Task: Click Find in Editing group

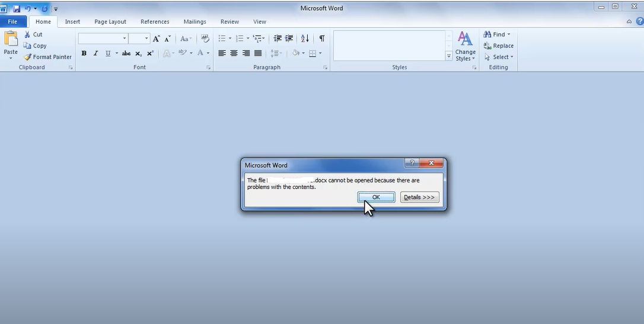Action: [497, 34]
